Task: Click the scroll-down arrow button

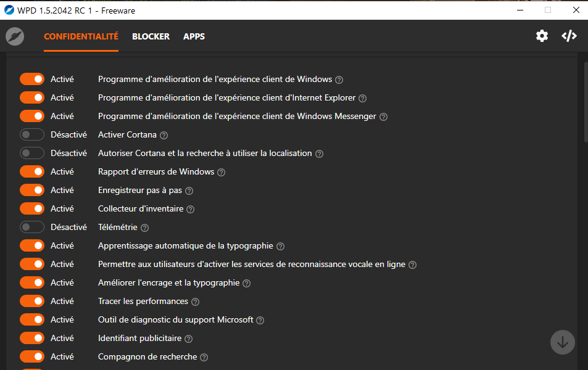Action: pos(562,342)
